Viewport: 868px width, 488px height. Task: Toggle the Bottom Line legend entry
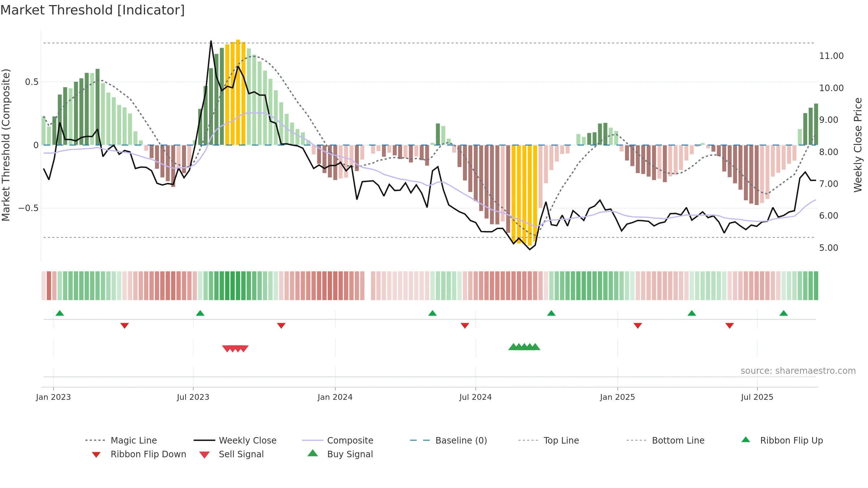coord(665,440)
